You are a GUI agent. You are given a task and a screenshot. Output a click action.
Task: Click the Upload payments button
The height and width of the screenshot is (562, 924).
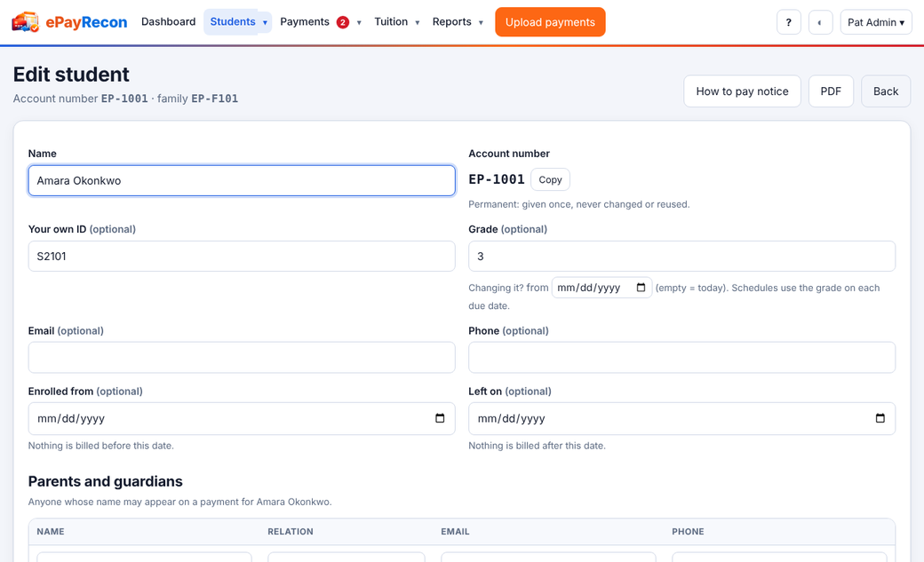pos(550,22)
